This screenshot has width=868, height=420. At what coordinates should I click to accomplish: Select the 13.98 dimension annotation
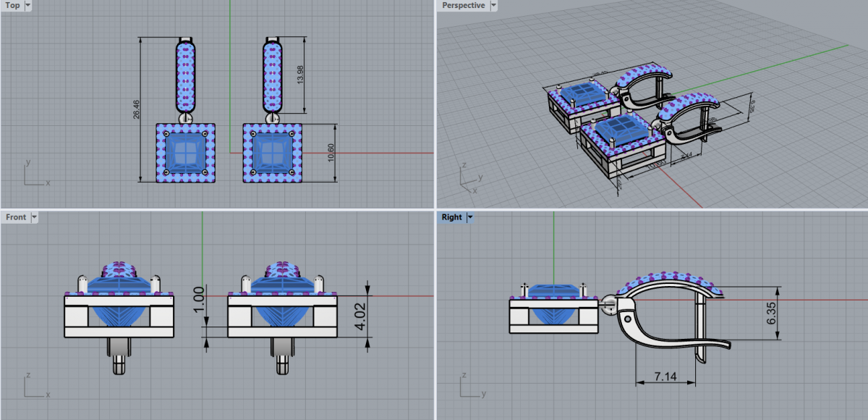pyautogui.click(x=301, y=75)
